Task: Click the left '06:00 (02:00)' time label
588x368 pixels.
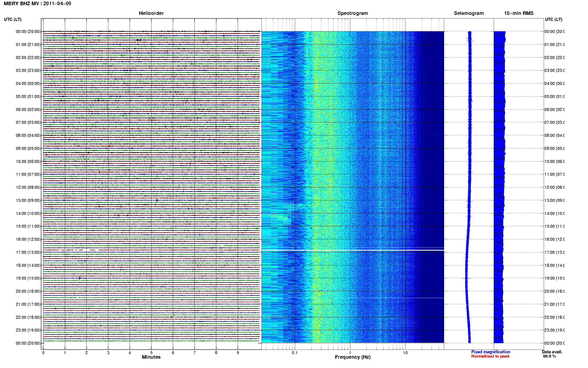Action: pyautogui.click(x=28, y=109)
